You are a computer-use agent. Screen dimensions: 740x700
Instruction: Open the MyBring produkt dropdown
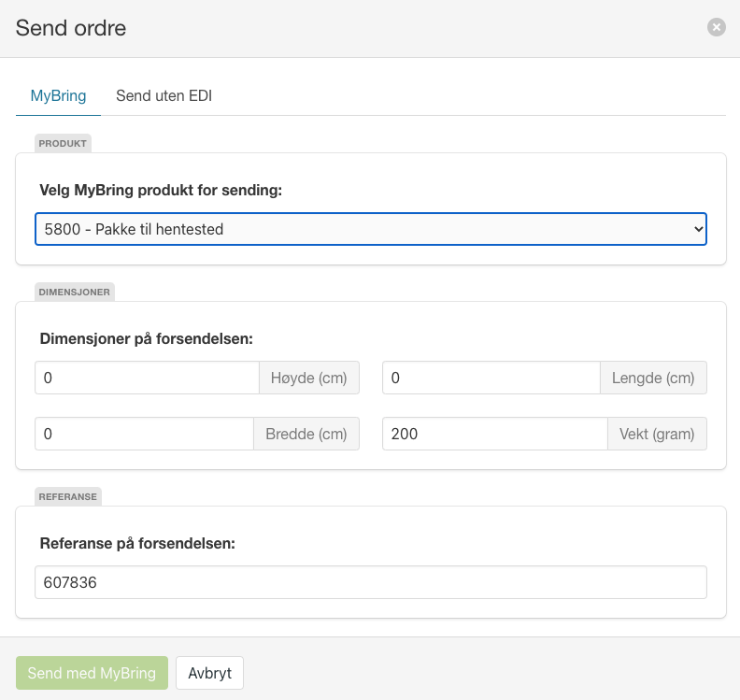[371, 229]
